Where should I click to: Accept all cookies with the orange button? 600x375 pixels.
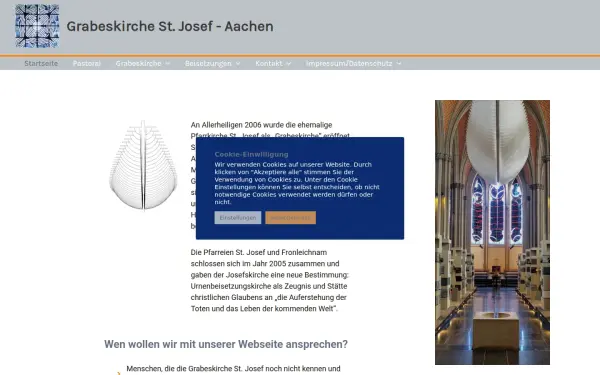tap(290, 218)
